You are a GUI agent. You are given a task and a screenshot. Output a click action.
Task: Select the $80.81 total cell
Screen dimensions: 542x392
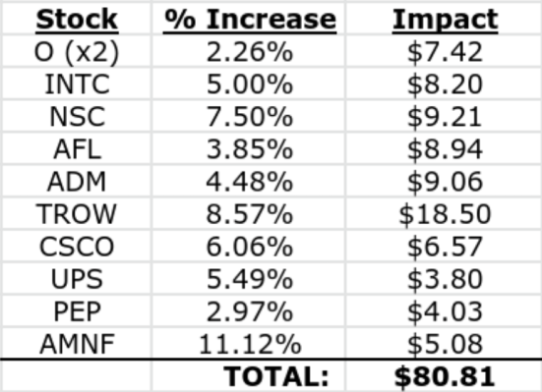pyautogui.click(x=445, y=375)
